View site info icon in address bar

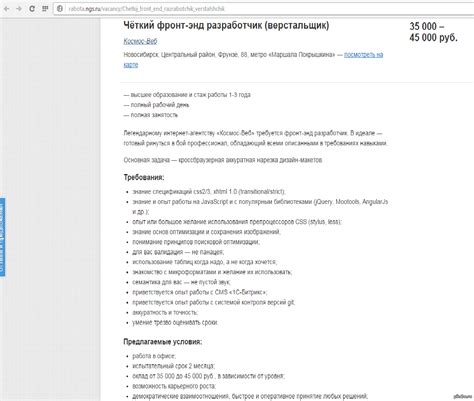tap(60, 9)
